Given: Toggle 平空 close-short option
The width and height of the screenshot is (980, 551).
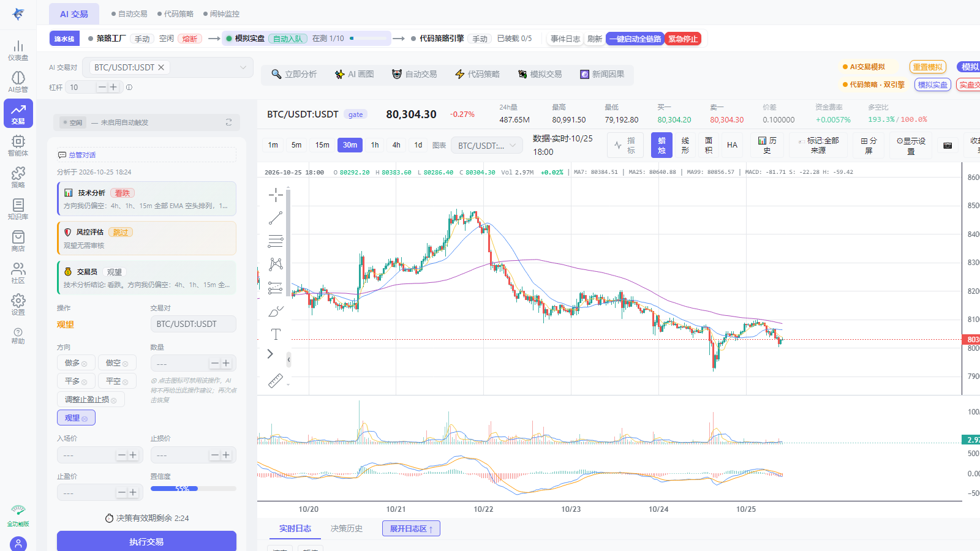Looking at the screenshot, I should click(x=117, y=381).
